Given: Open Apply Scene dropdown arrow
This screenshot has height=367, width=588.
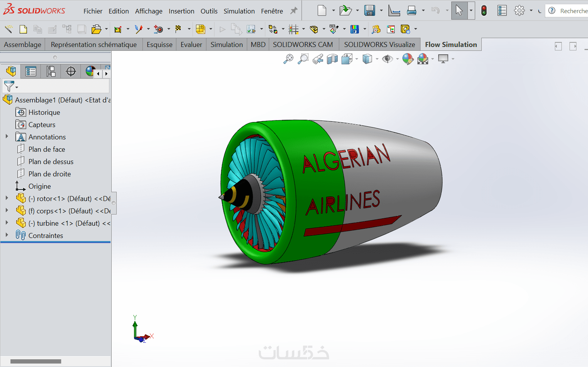Looking at the screenshot, I should [x=432, y=59].
